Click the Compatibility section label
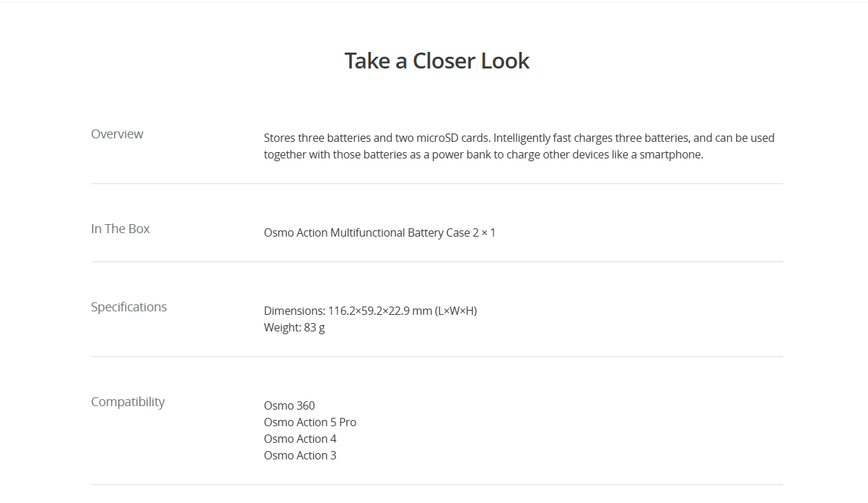The width and height of the screenshot is (868, 503). point(128,402)
